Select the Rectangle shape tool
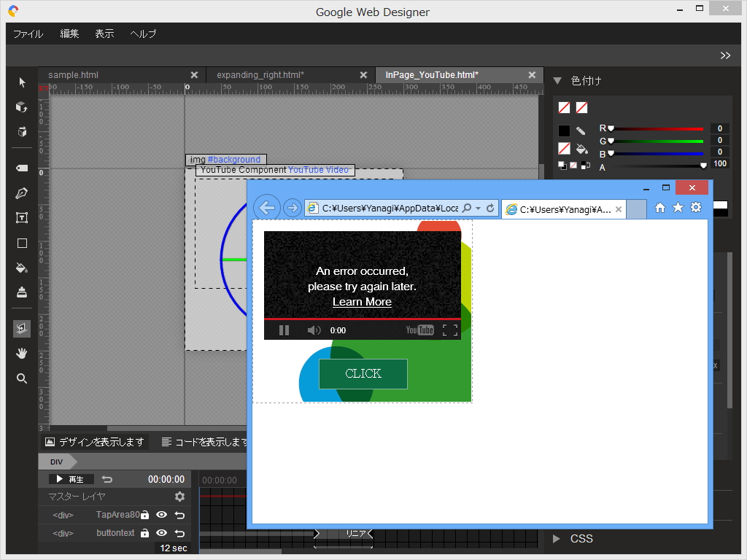 pos(22,243)
